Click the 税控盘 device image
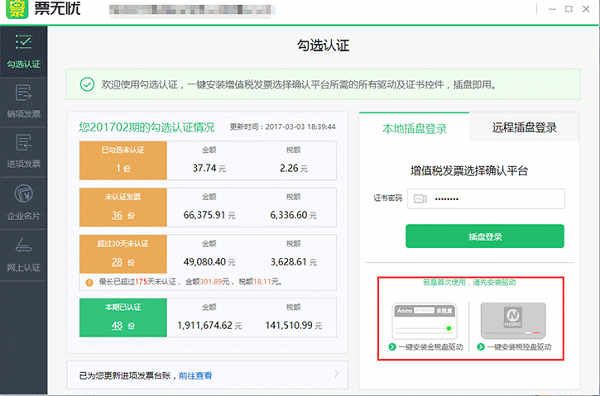This screenshot has height=396, width=600. pos(513,321)
